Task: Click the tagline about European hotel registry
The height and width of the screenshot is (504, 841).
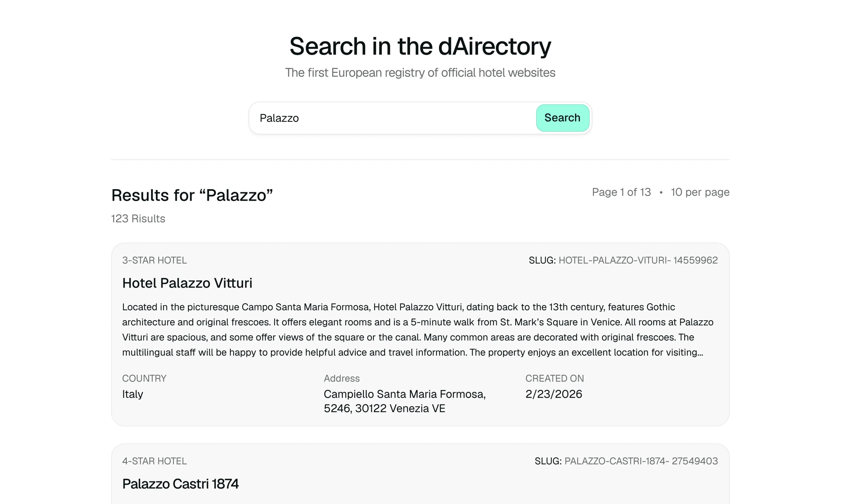Action: [420, 72]
